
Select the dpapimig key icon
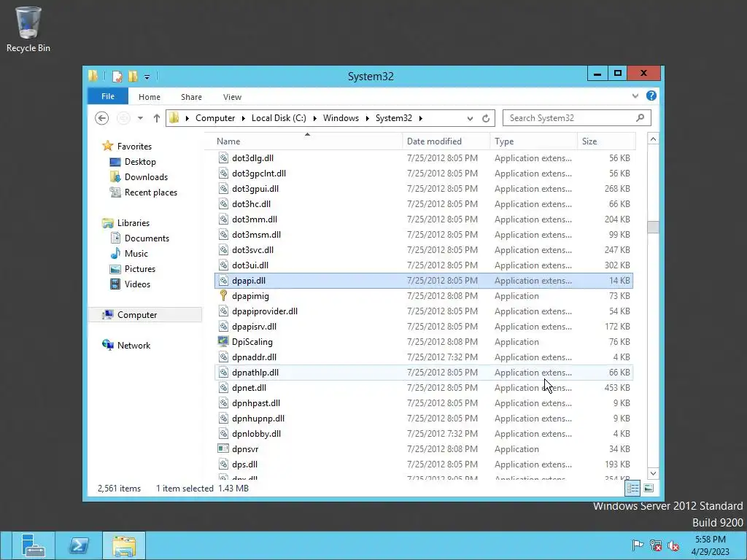[223, 296]
